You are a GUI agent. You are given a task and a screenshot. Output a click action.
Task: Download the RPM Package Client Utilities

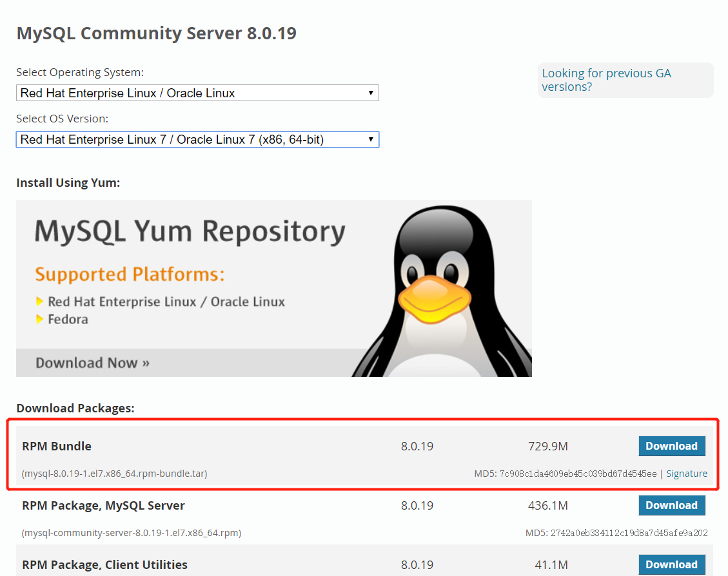[x=672, y=564]
